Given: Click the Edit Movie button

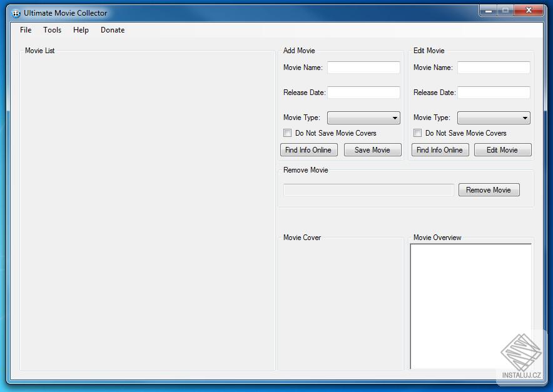Looking at the screenshot, I should pos(502,150).
